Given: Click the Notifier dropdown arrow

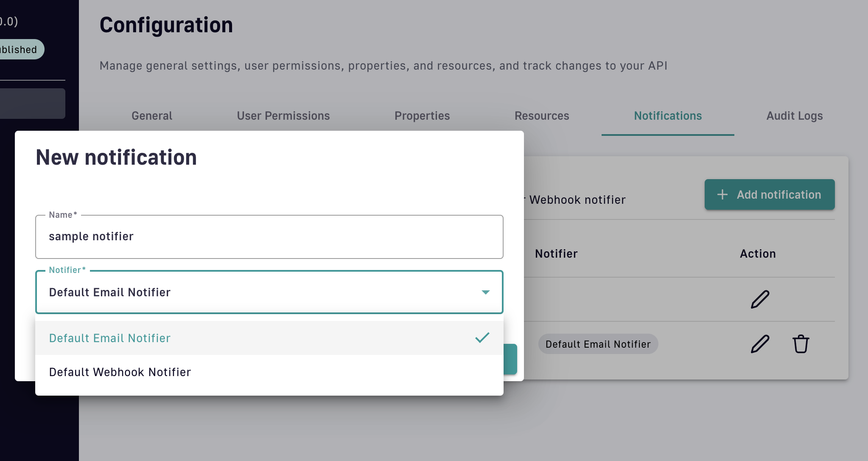Looking at the screenshot, I should [485, 292].
